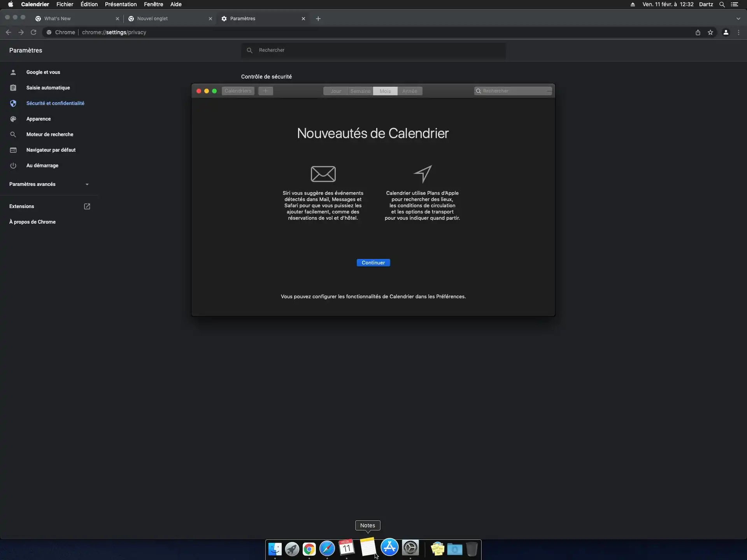Open Chrome three-dot menu
This screenshot has width=747, height=560.
click(x=738, y=32)
